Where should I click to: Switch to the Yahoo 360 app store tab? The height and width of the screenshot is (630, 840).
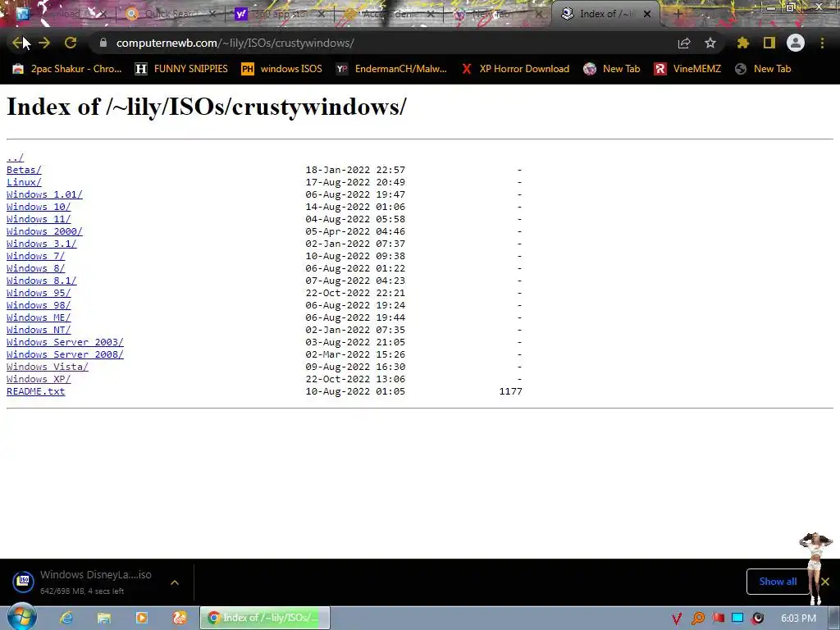(281, 14)
